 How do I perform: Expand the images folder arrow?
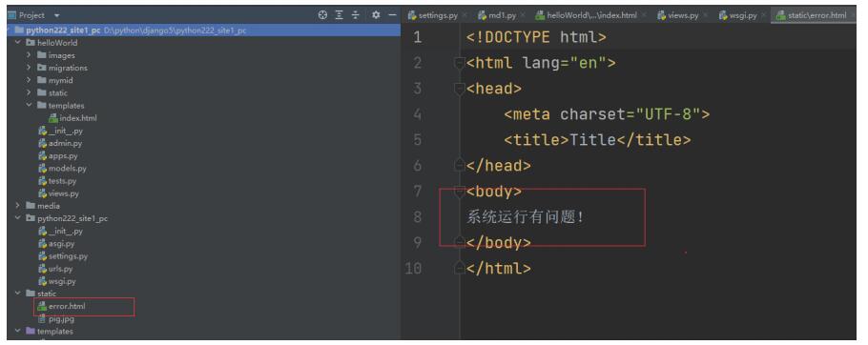[x=29, y=55]
